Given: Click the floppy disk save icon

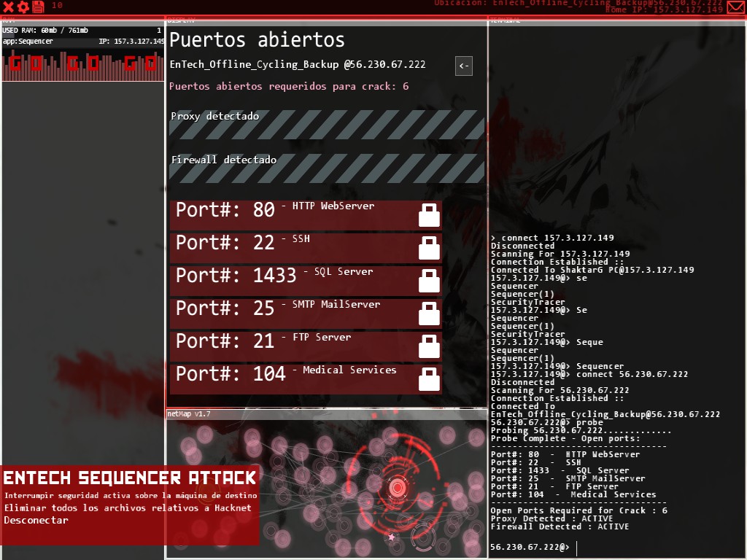Looking at the screenshot, I should click(38, 7).
